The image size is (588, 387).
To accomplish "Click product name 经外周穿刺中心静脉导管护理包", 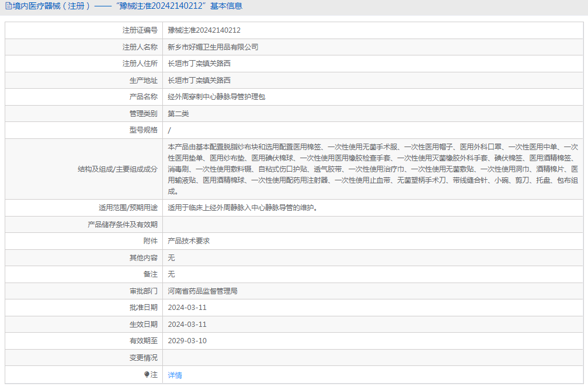I will [217, 97].
